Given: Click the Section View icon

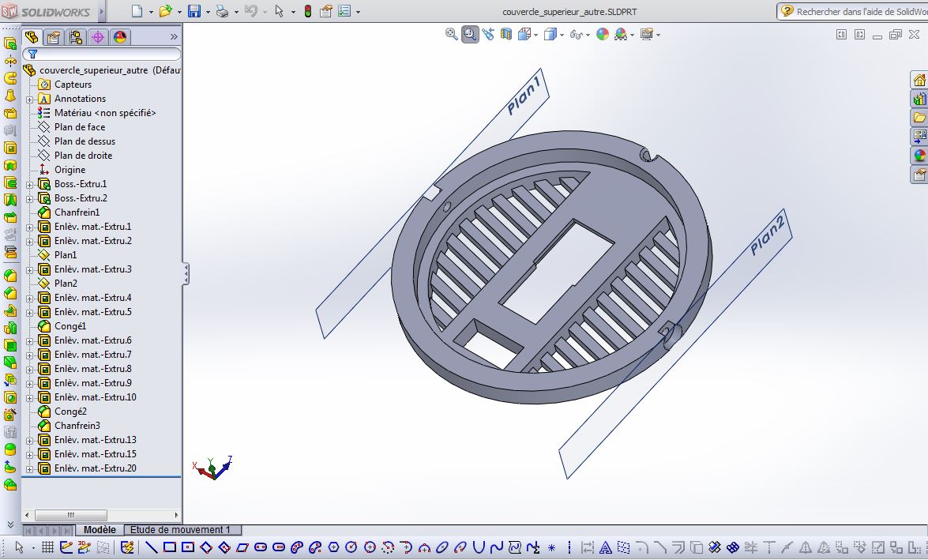Looking at the screenshot, I should tap(506, 34).
